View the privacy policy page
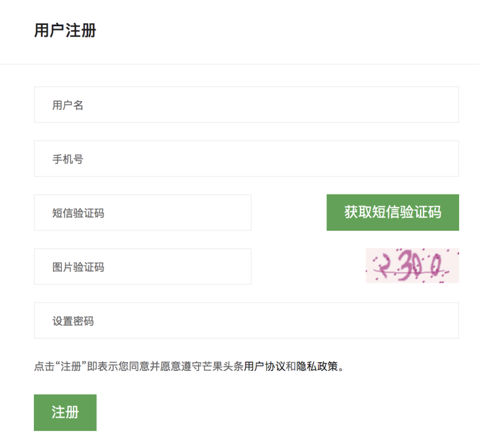This screenshot has height=448, width=479. point(317,366)
